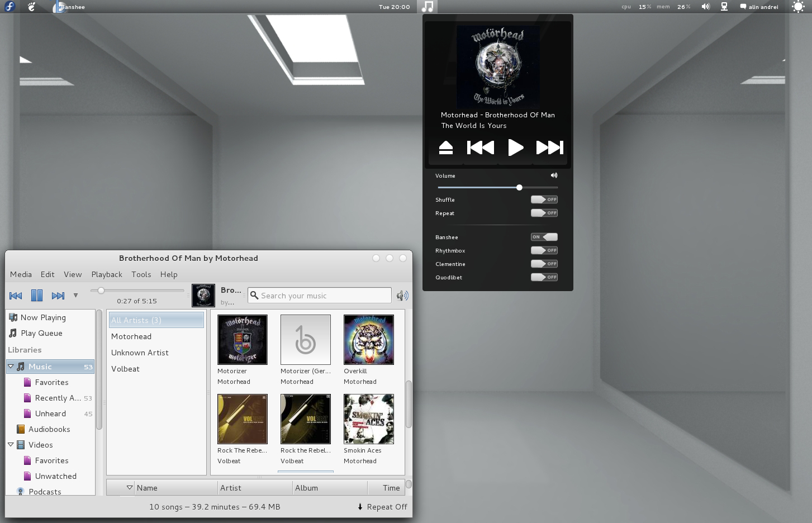The image size is (812, 523).
Task: Toggle Shuffle switch on
Action: coord(544,199)
